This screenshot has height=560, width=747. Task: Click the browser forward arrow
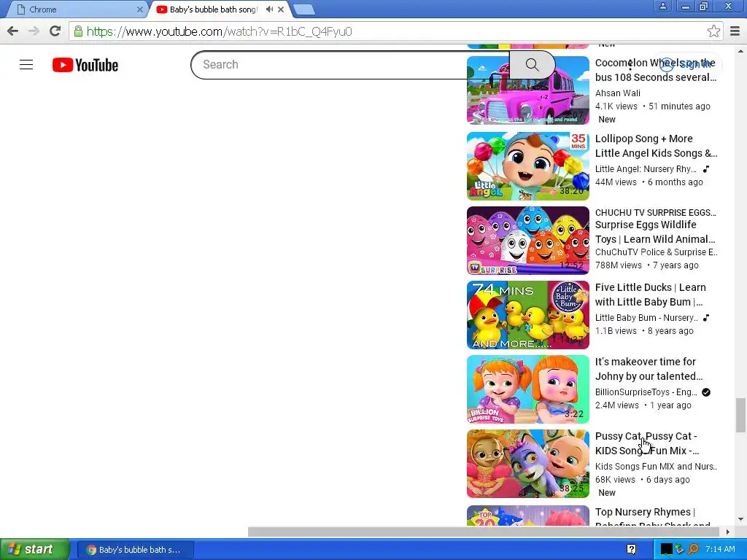34,31
